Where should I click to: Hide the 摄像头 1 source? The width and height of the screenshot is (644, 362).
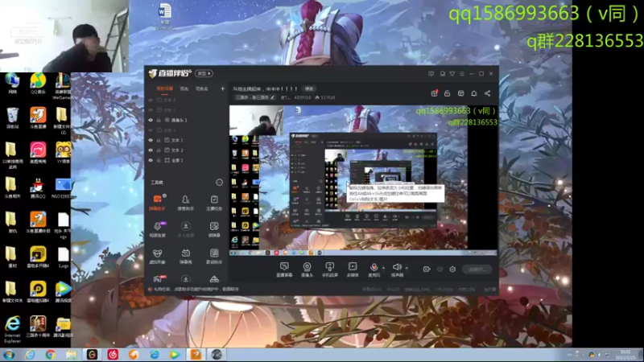151,120
